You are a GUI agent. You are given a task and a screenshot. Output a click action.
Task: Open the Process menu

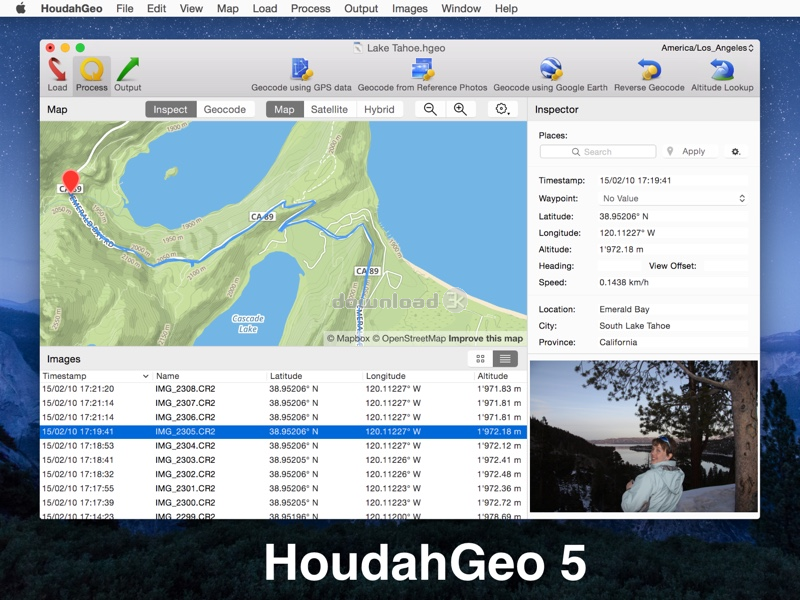(x=310, y=8)
